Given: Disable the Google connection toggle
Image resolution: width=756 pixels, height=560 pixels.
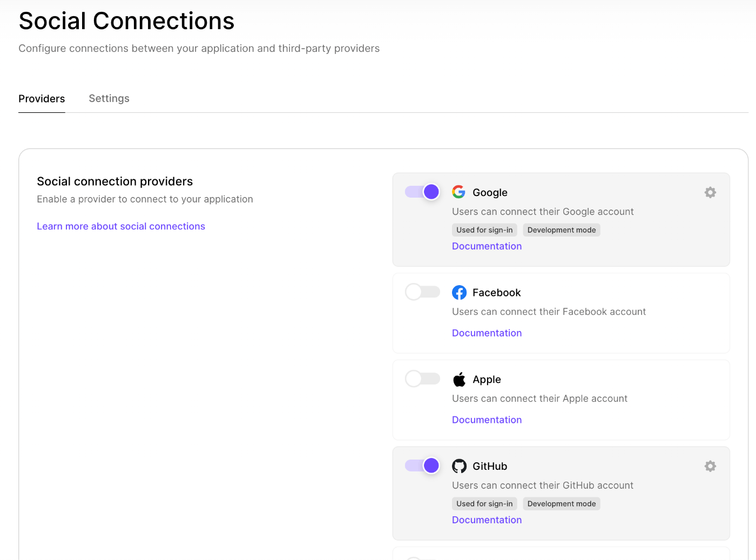Looking at the screenshot, I should point(423,192).
